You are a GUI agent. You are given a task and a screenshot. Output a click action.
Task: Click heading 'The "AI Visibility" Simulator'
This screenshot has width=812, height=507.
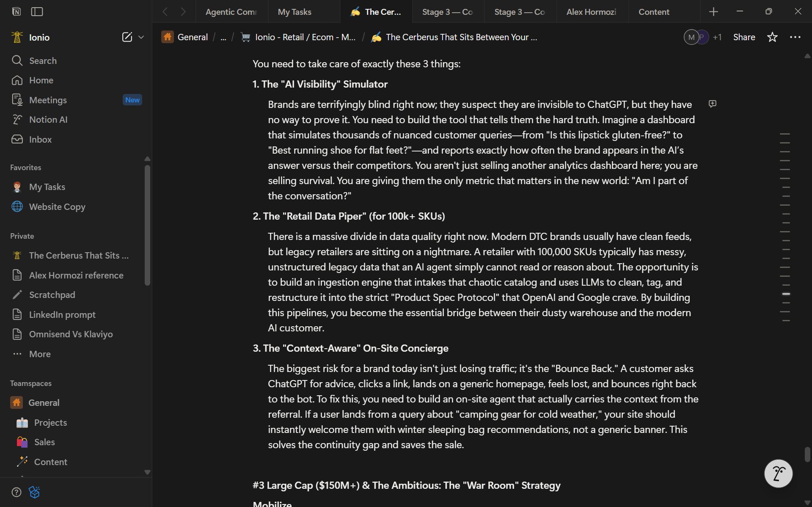(320, 84)
